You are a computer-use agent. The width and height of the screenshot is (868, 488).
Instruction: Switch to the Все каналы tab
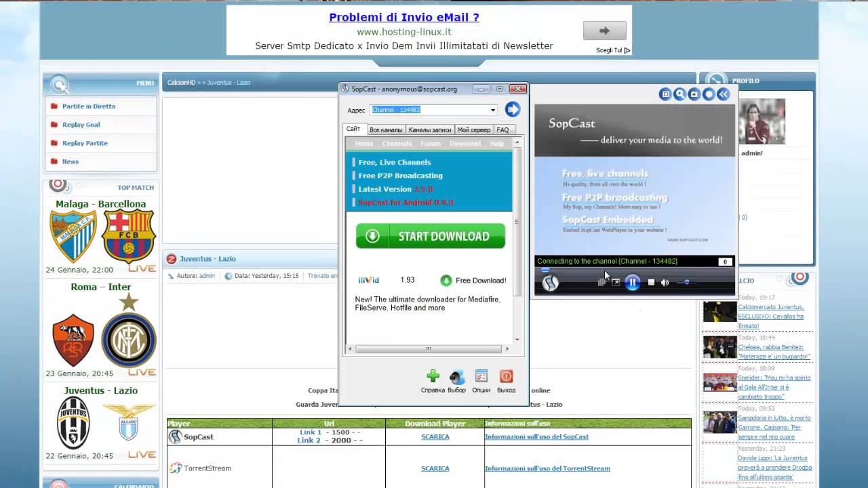[x=386, y=129]
